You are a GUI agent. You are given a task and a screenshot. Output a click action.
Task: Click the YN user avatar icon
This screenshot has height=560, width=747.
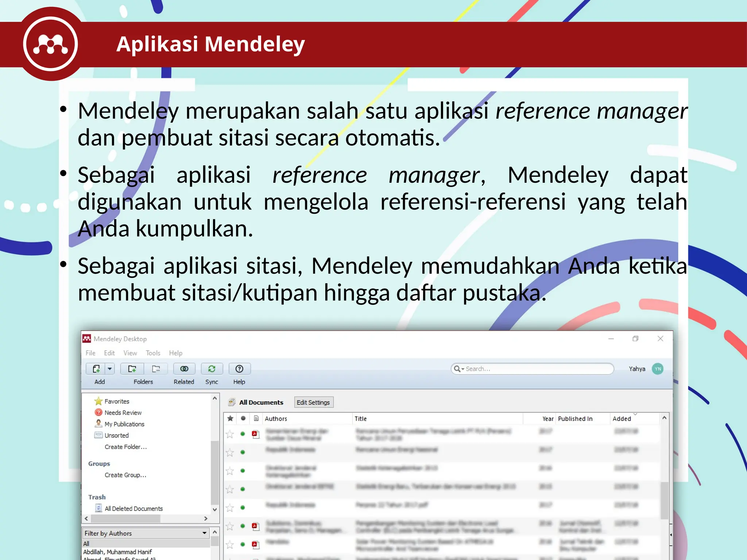(x=658, y=369)
